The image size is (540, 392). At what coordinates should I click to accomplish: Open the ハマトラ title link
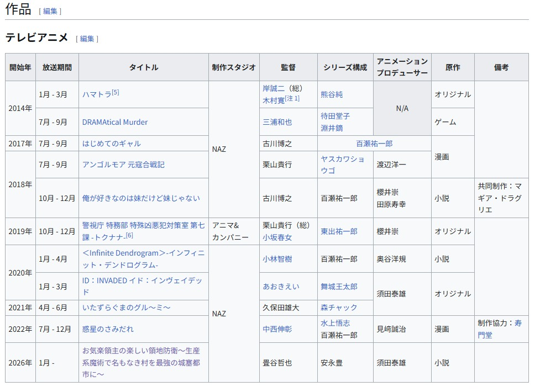point(96,94)
